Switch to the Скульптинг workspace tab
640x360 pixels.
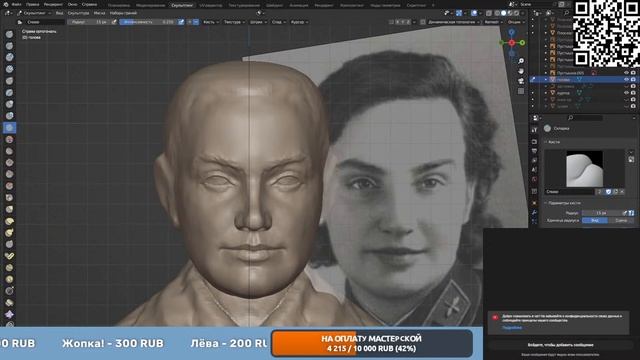[182, 5]
